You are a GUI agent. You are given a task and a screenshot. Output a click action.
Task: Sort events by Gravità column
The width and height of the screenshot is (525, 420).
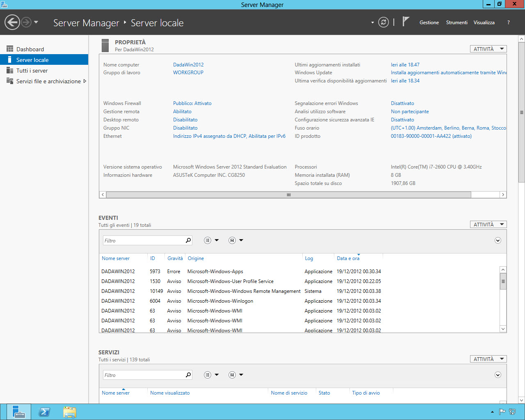175,258
